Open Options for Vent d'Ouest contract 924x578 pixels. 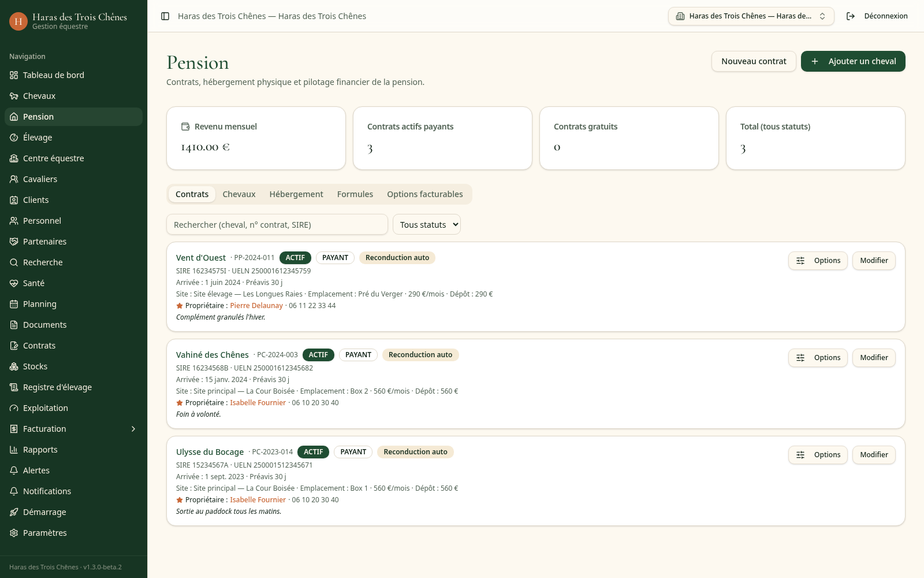pyautogui.click(x=818, y=261)
